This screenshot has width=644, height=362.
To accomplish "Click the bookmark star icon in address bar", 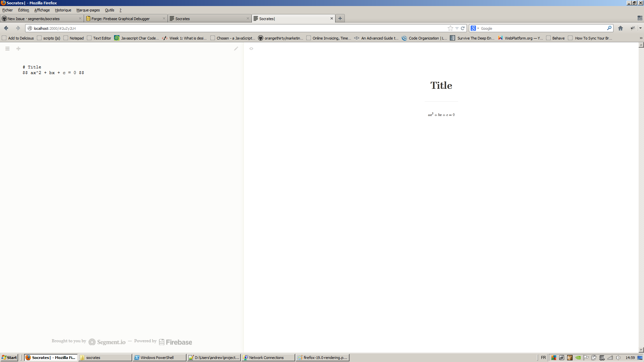I will coord(450,28).
